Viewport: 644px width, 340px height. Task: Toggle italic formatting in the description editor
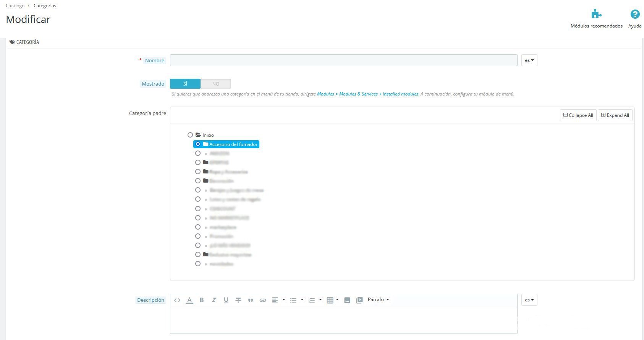(x=214, y=300)
